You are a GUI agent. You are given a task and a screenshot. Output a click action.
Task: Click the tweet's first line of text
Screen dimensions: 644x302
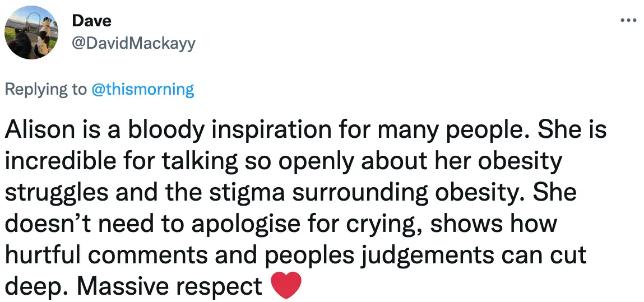[305, 130]
